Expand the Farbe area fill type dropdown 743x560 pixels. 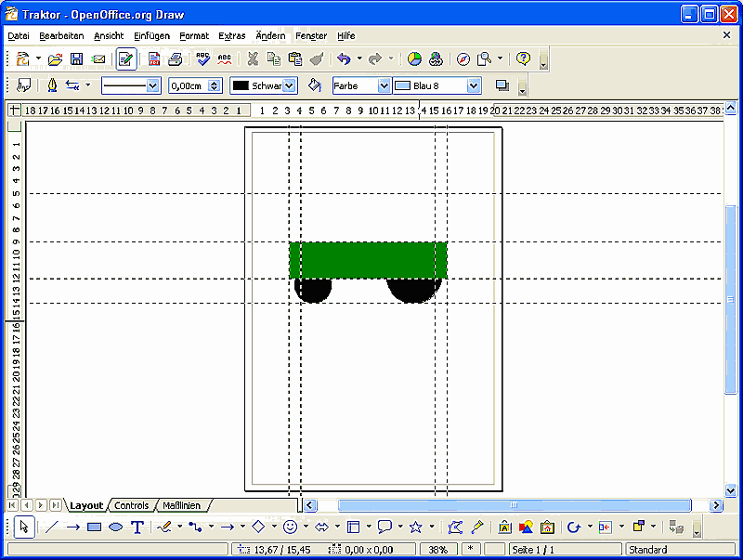tap(384, 85)
